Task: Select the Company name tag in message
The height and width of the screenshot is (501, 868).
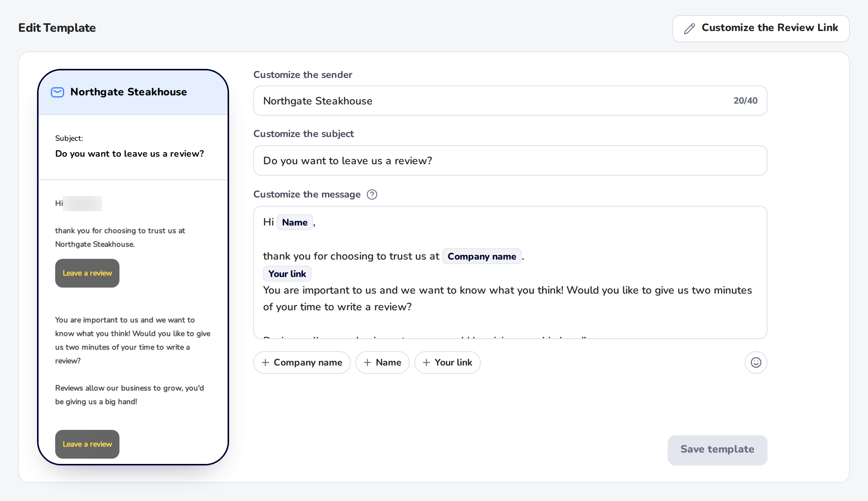Action: (x=482, y=256)
